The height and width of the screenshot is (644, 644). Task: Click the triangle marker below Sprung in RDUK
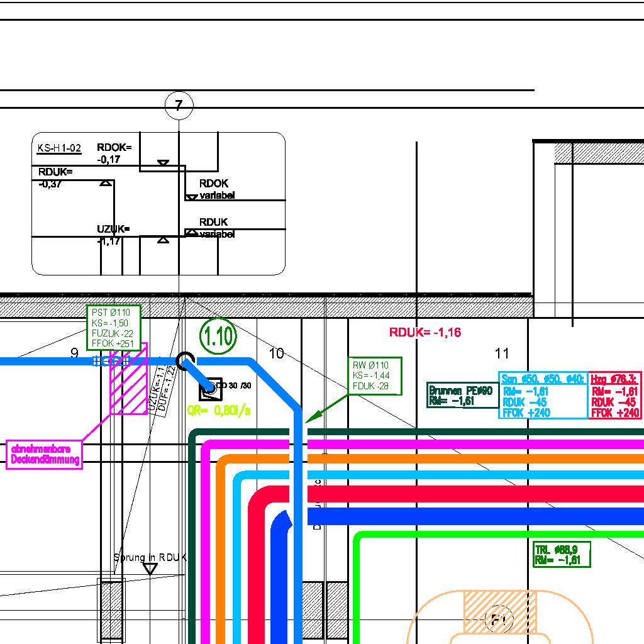[x=150, y=569]
